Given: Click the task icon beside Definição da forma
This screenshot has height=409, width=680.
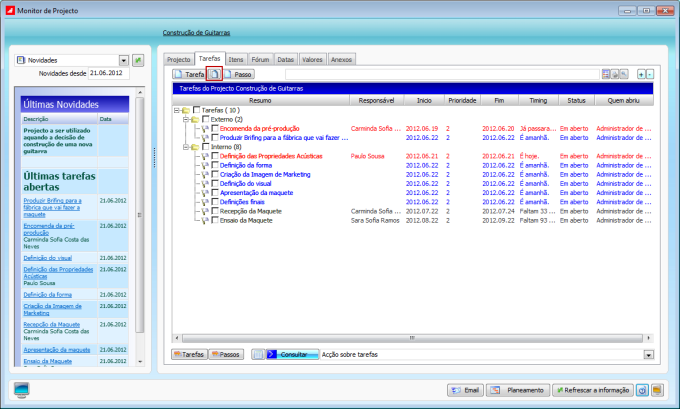Looking at the screenshot, I should 205,165.
